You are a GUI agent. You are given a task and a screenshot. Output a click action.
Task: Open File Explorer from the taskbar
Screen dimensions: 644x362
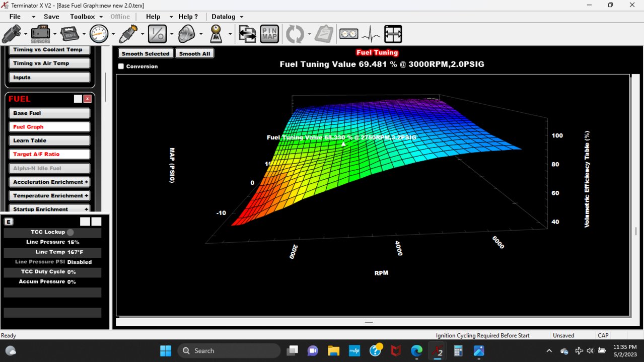(x=333, y=350)
